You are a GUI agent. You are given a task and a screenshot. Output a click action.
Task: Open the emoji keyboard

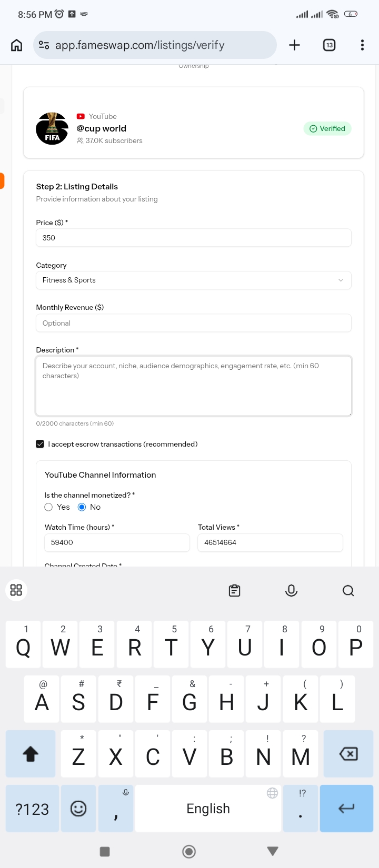pos(78,809)
